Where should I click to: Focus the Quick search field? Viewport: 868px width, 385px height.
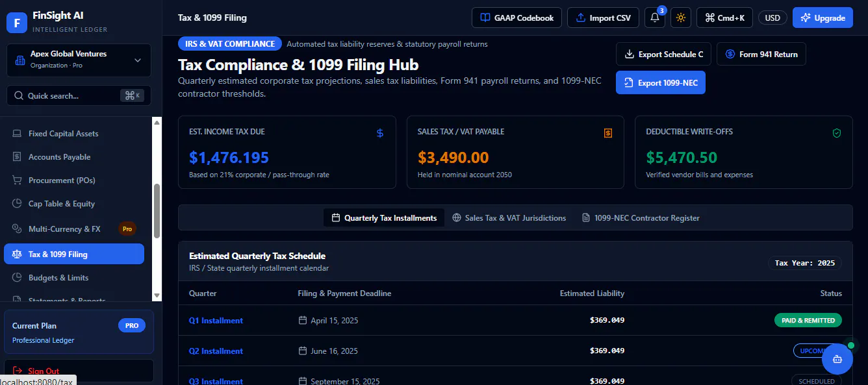point(79,95)
